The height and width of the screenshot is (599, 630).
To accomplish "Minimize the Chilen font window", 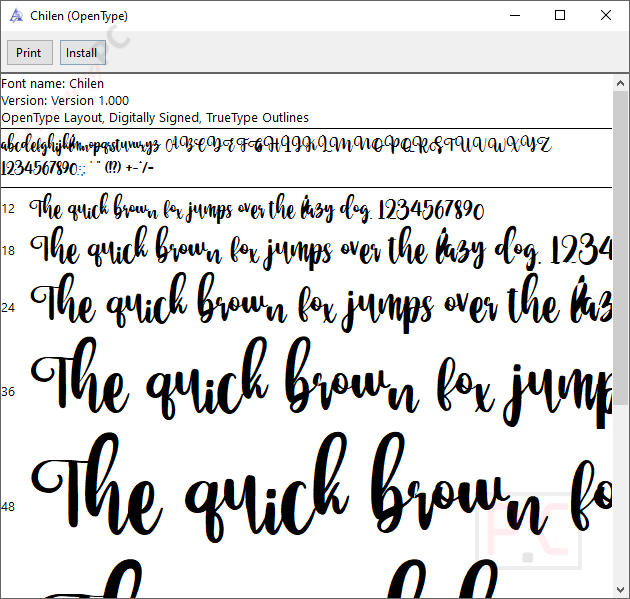I will click(x=515, y=16).
